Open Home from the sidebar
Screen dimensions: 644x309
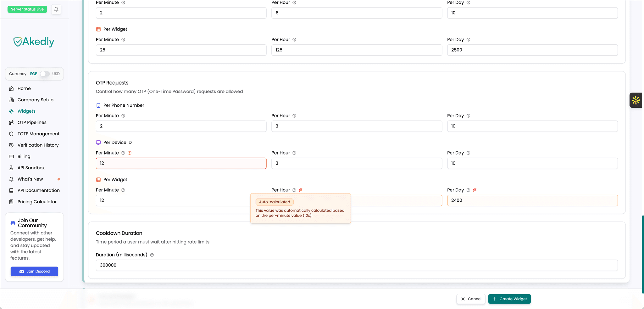[x=24, y=88]
